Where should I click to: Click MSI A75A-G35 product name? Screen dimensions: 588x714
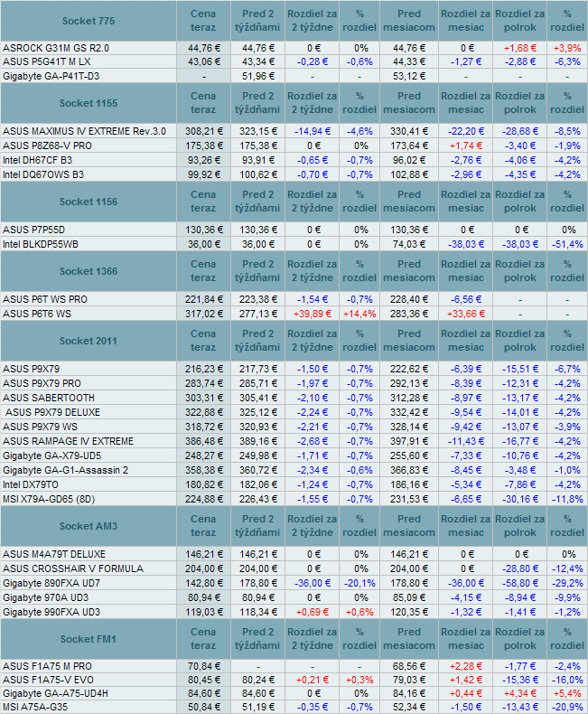click(35, 708)
